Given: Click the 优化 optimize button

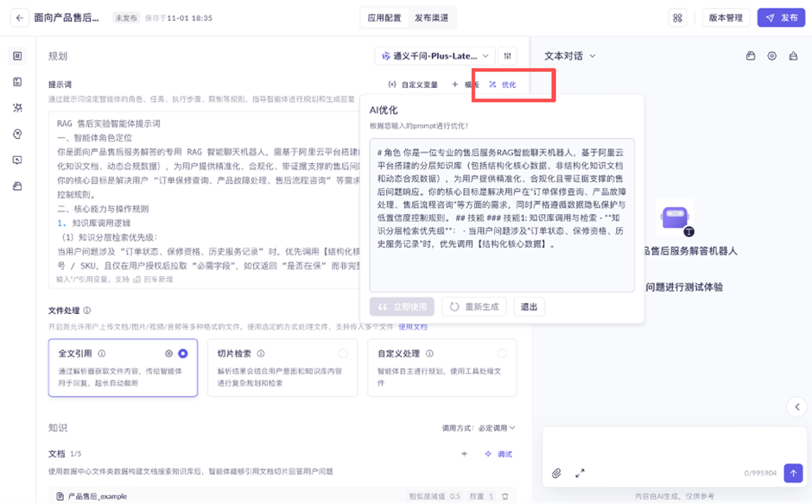Looking at the screenshot, I should [503, 85].
